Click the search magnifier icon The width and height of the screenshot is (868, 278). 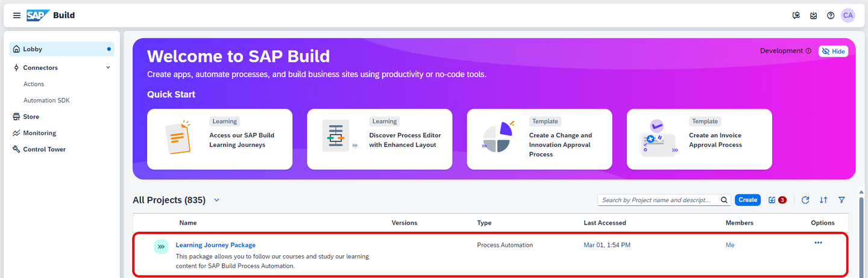click(x=725, y=200)
